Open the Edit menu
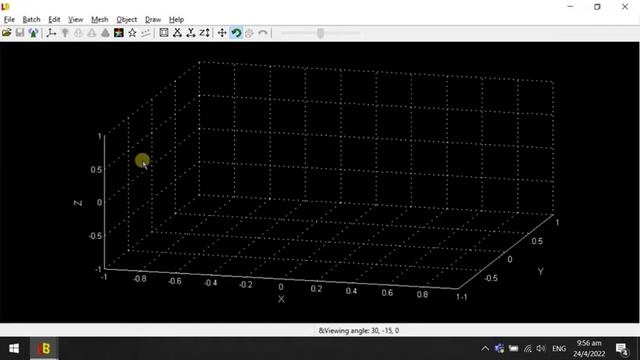Image resolution: width=640 pixels, height=360 pixels. tap(54, 20)
